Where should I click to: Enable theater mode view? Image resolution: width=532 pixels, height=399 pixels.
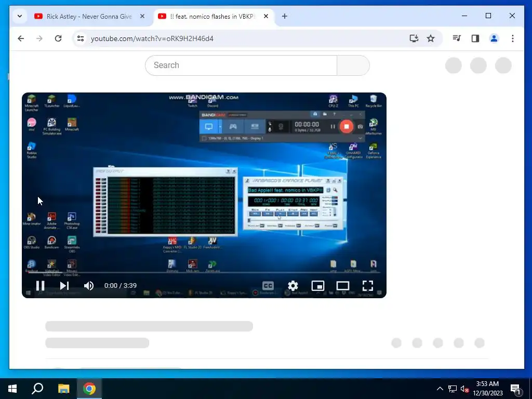[x=343, y=286]
